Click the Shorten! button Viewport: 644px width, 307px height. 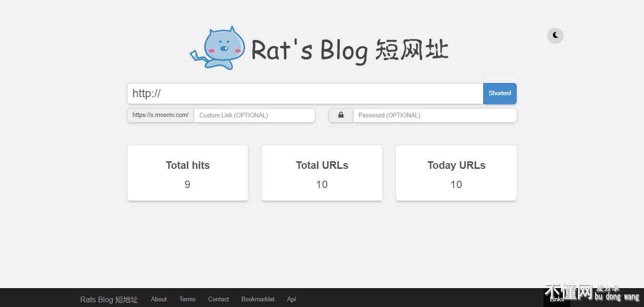500,93
